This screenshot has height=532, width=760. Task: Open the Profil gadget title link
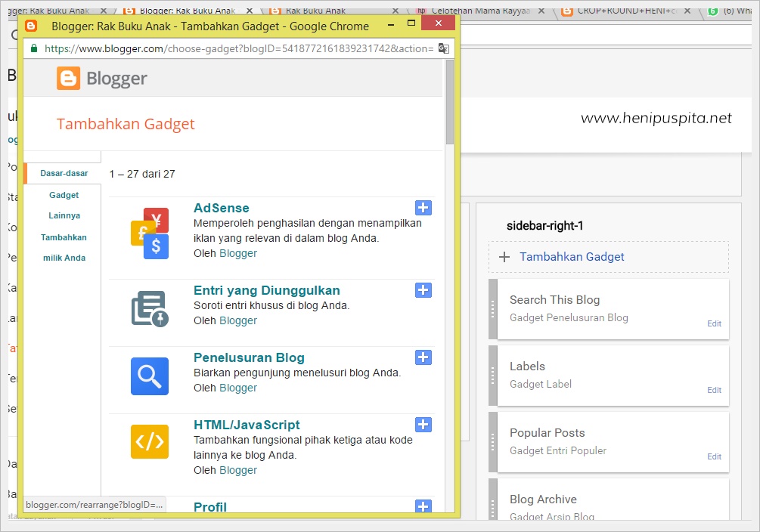210,507
